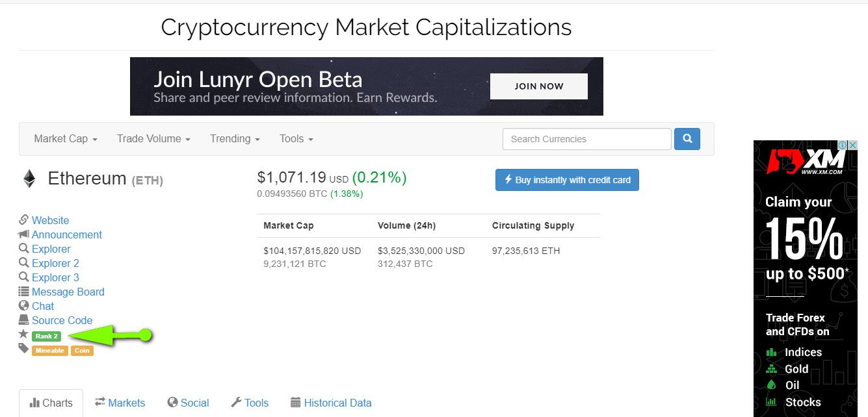Expand the Market Cap dropdown menu
The image size is (868, 417).
pyautogui.click(x=66, y=139)
